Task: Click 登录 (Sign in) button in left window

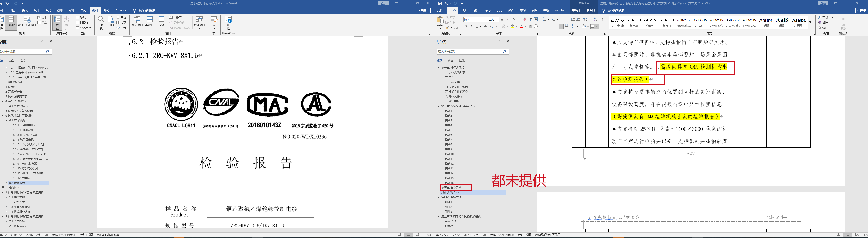Action: click(x=383, y=3)
